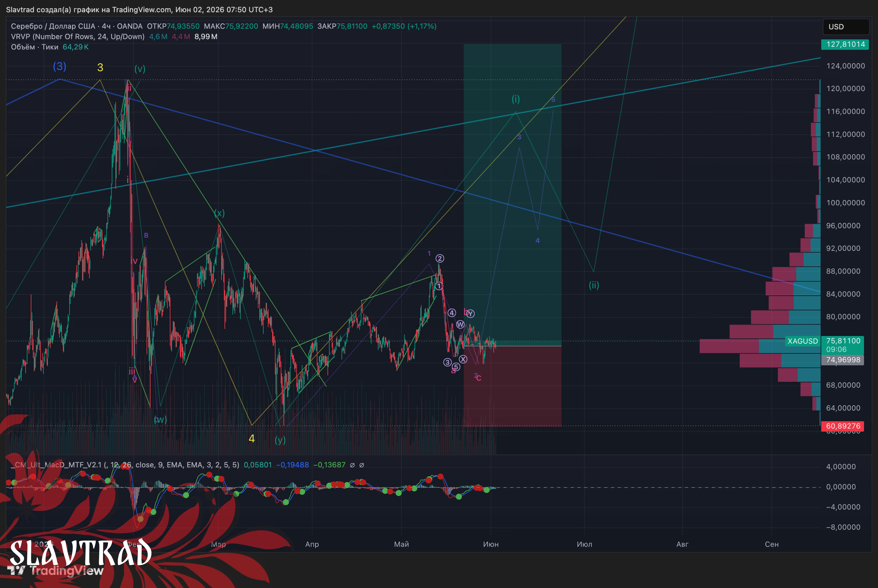Click the МИН low value 74,48095
The image size is (878, 588).
click(x=296, y=26)
